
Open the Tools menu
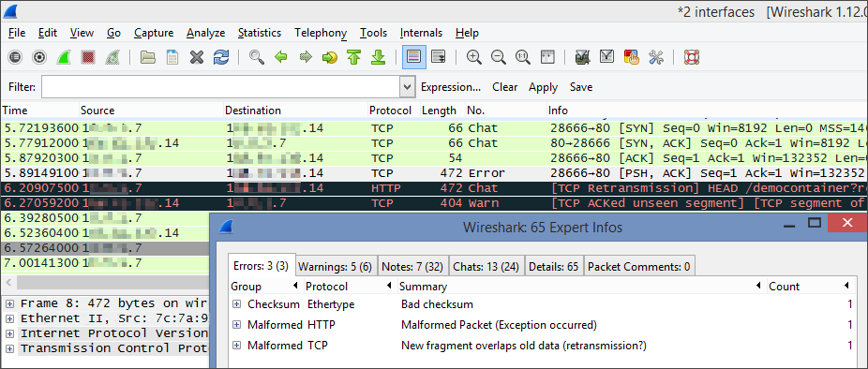374,33
